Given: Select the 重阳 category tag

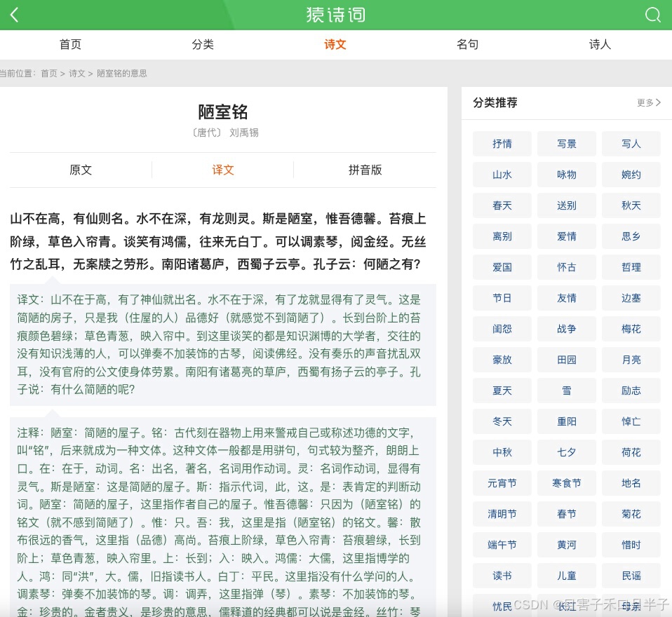Looking at the screenshot, I should 567,421.
